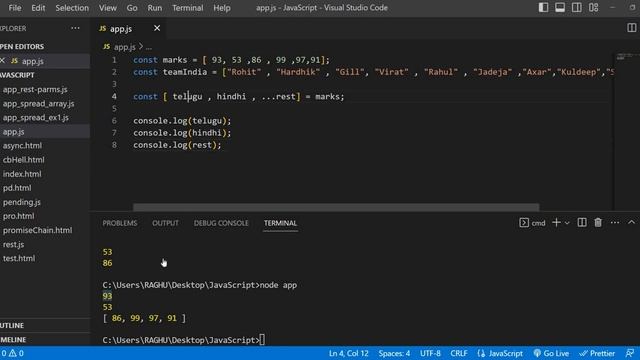
Task: Change line ending via CRLF
Action: click(x=459, y=353)
